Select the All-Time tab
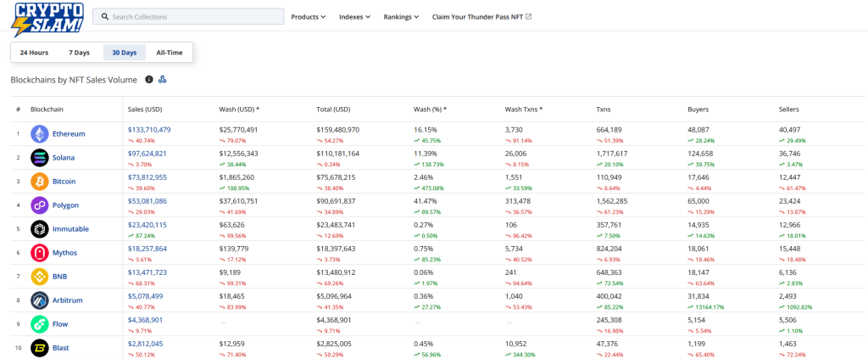The image size is (868, 359). click(x=170, y=53)
